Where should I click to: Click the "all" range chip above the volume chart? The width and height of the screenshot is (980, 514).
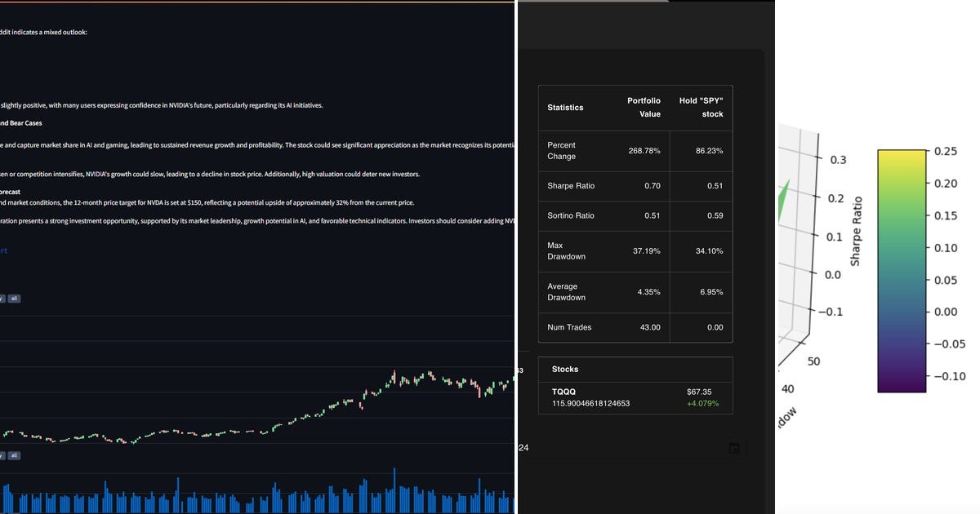tap(14, 455)
